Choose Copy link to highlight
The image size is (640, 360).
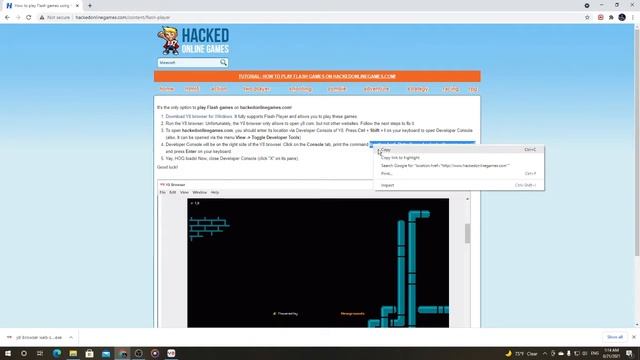459,158
